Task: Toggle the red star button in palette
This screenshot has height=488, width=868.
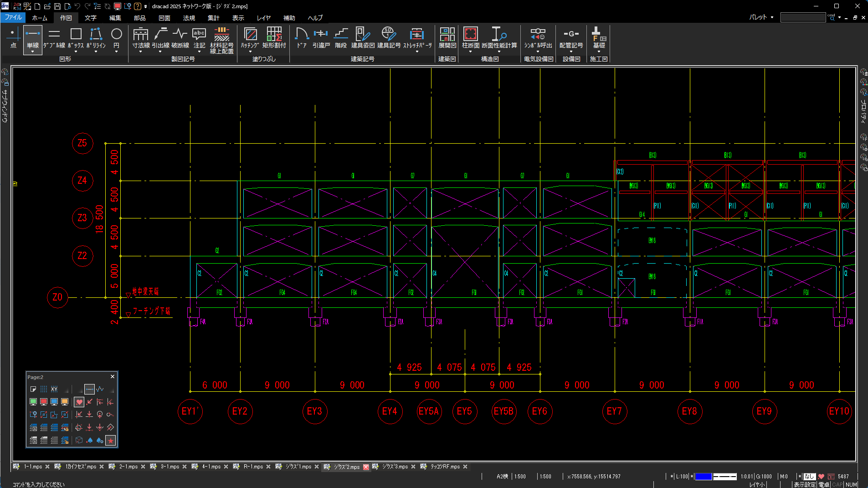Action: tap(110, 441)
